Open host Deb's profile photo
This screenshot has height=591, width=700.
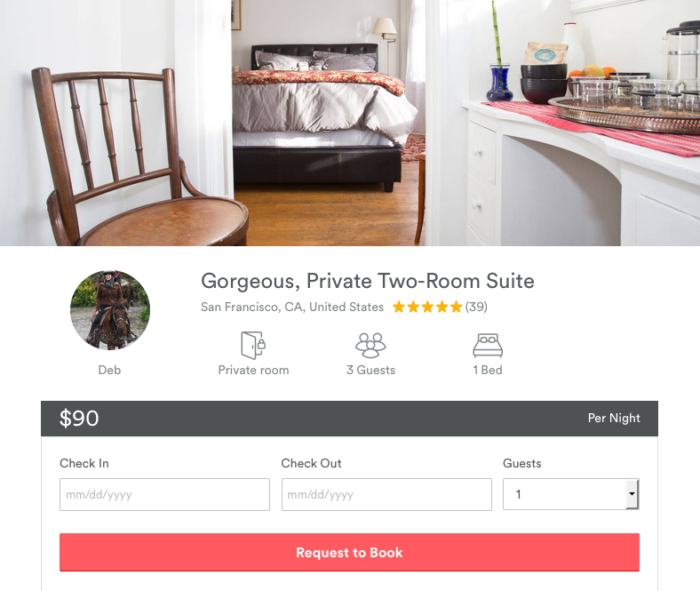tap(110, 310)
